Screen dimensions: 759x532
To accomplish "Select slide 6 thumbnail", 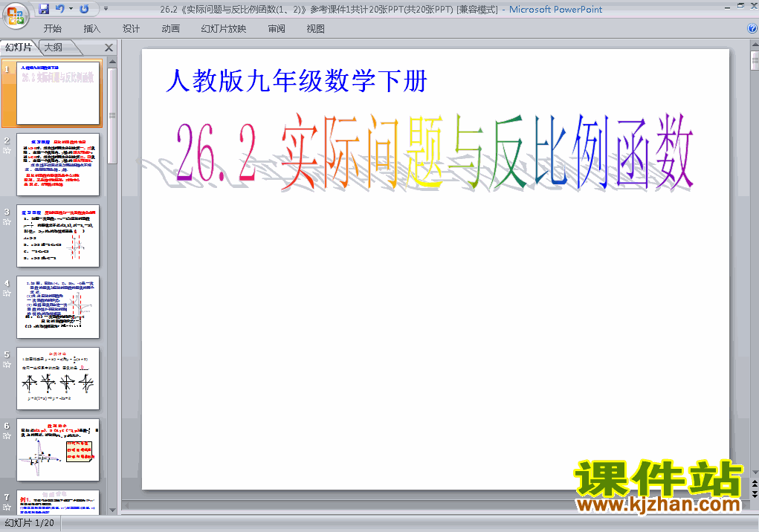I will [x=58, y=450].
